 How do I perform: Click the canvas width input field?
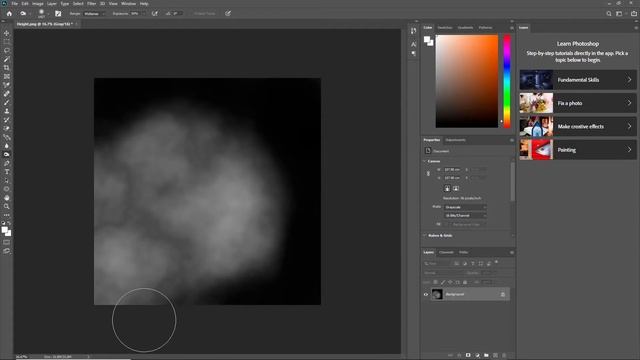(x=452, y=169)
